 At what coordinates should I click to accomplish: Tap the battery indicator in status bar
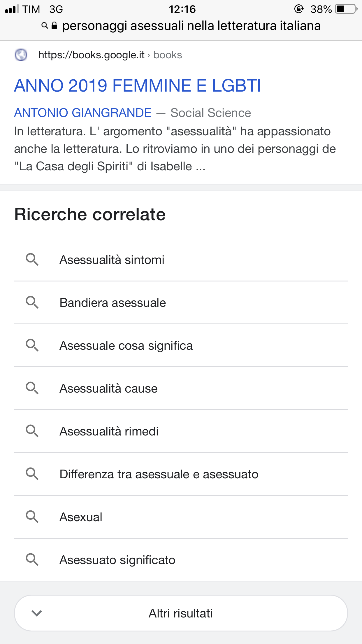coord(346,9)
